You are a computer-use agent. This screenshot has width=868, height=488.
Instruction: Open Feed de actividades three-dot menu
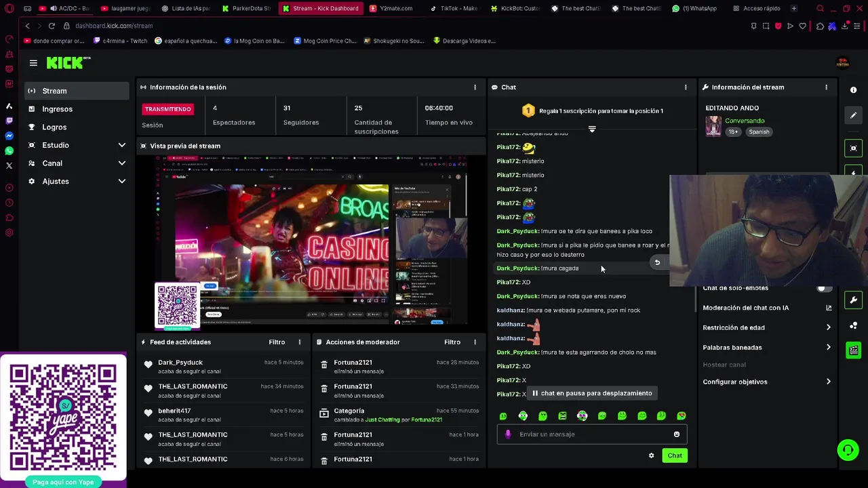click(300, 342)
